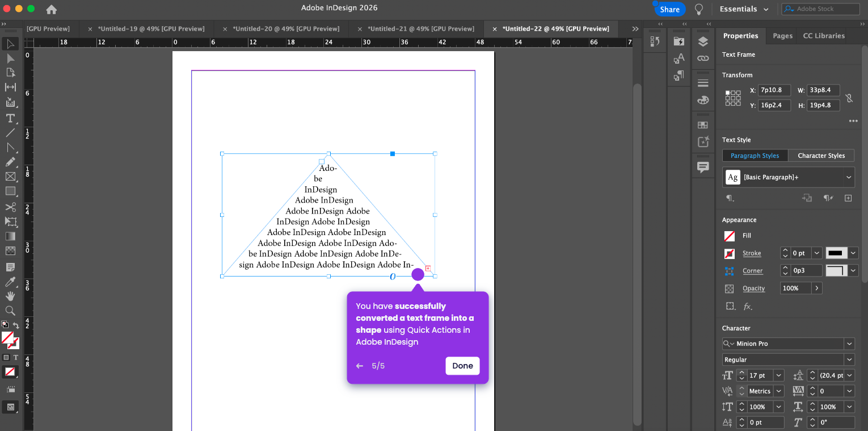Viewport: 868px width, 431px height.
Task: Open the Minion Pro font family dropdown
Action: pos(849,344)
